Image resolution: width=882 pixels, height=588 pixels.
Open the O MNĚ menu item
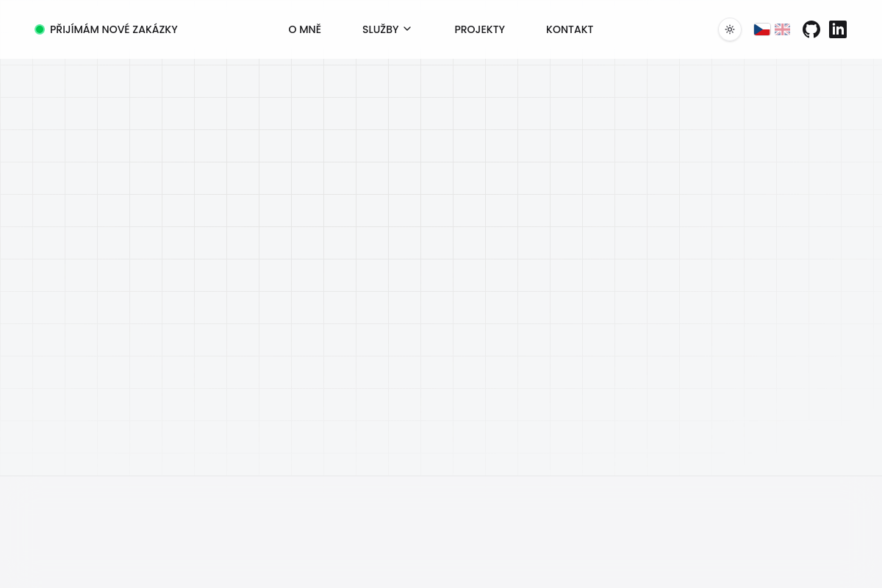click(x=305, y=29)
